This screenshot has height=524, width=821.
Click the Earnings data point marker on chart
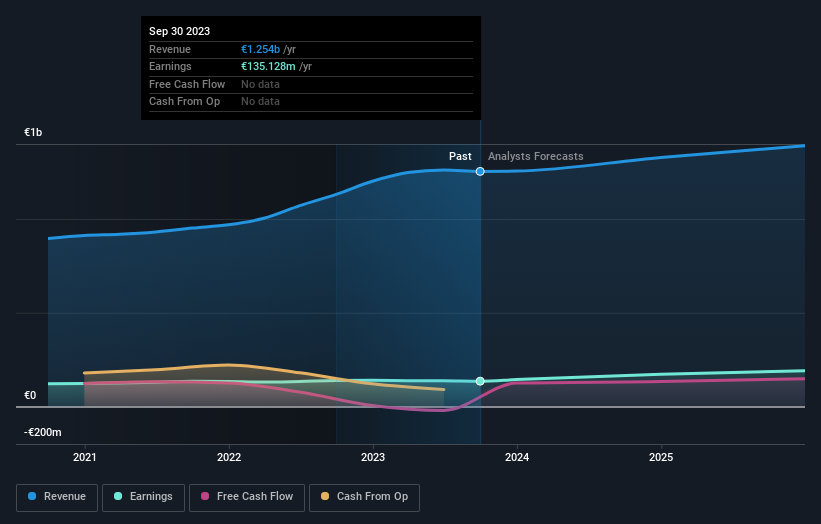coord(480,381)
